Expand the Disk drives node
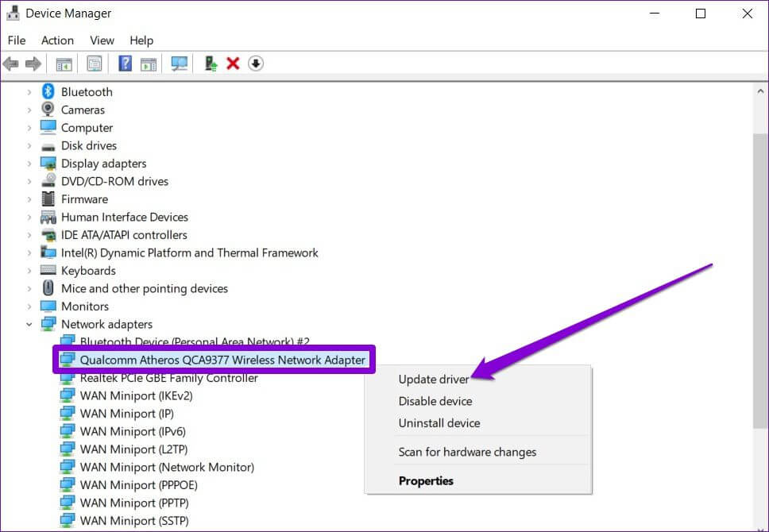 29,145
